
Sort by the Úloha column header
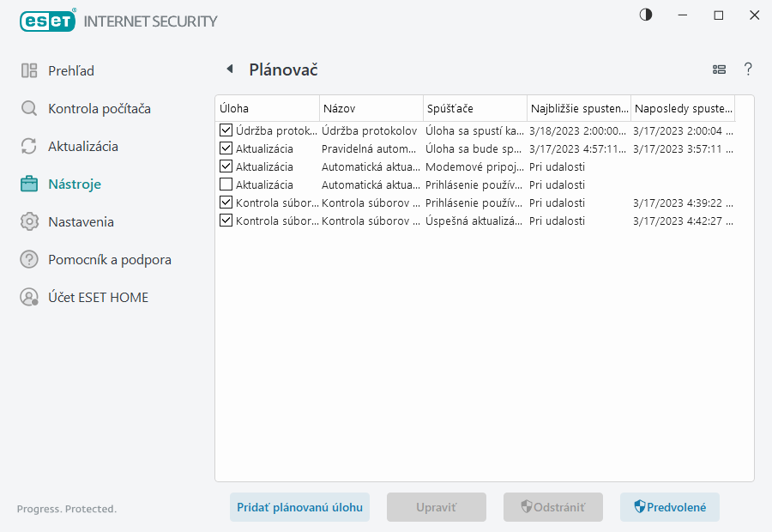[266, 109]
